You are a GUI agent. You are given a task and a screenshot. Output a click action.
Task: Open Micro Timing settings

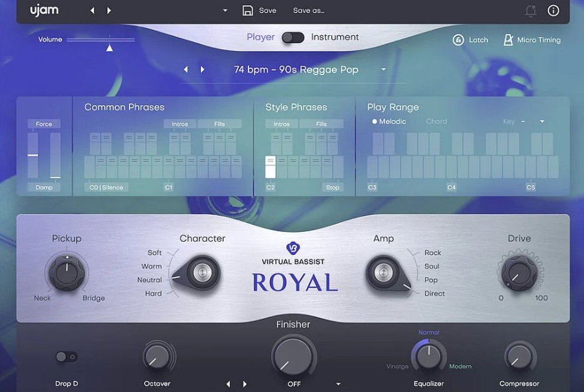click(x=532, y=40)
